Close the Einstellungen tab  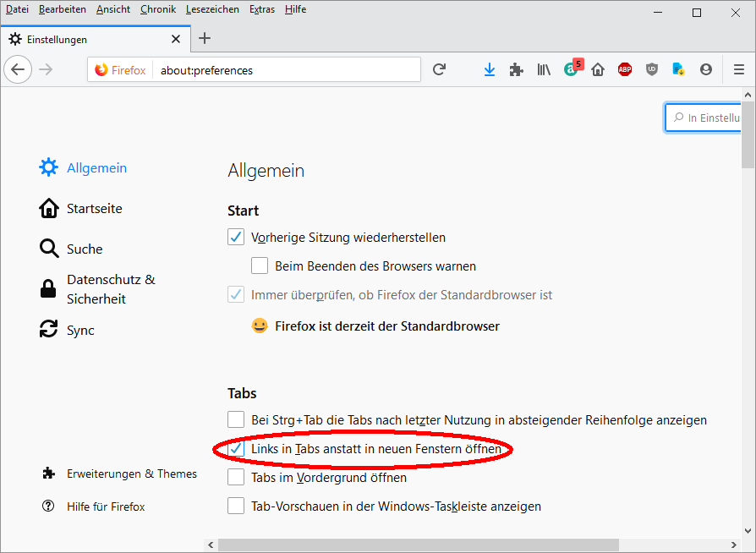tap(176, 39)
